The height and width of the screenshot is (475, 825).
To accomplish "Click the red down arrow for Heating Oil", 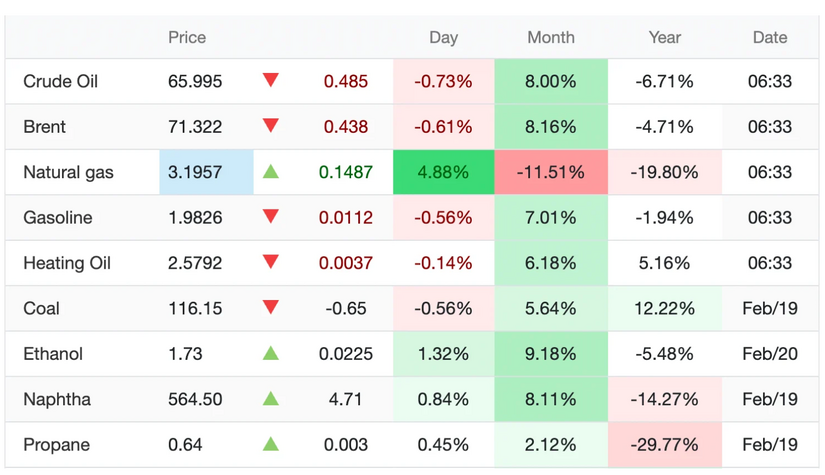I will pyautogui.click(x=270, y=263).
